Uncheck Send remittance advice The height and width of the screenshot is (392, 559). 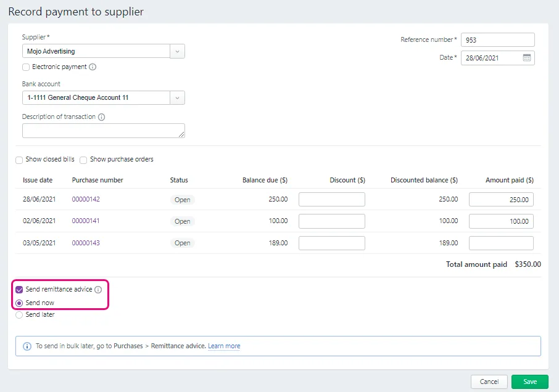[x=19, y=290]
